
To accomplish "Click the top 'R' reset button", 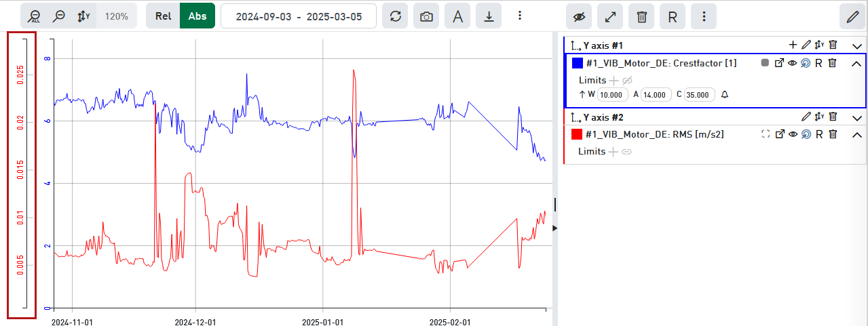I will tap(673, 16).
